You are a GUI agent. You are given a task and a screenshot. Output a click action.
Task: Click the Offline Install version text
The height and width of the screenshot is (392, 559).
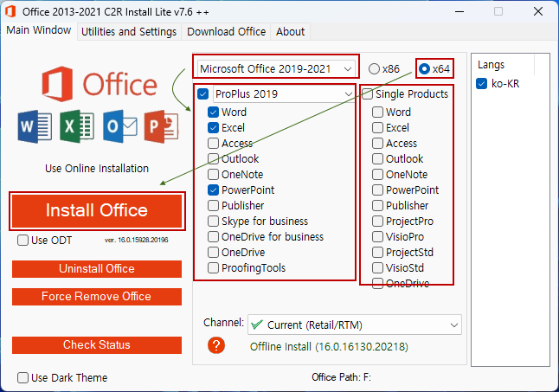click(329, 347)
